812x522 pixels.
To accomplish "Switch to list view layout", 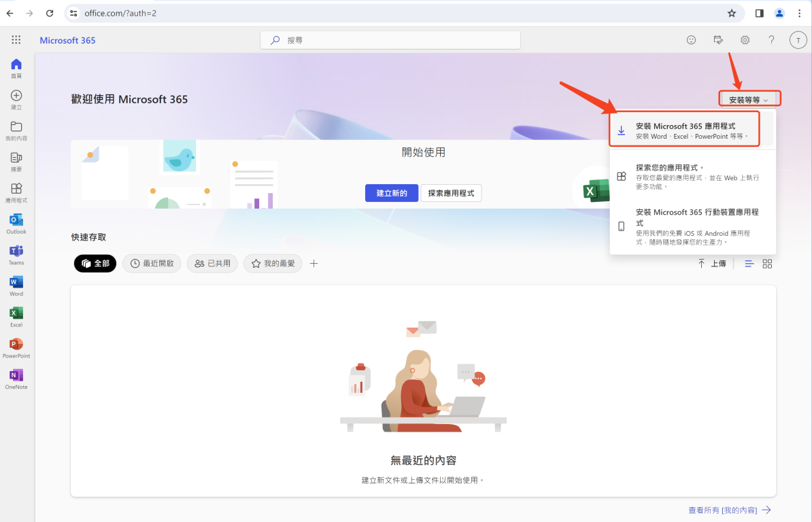I will 749,264.
